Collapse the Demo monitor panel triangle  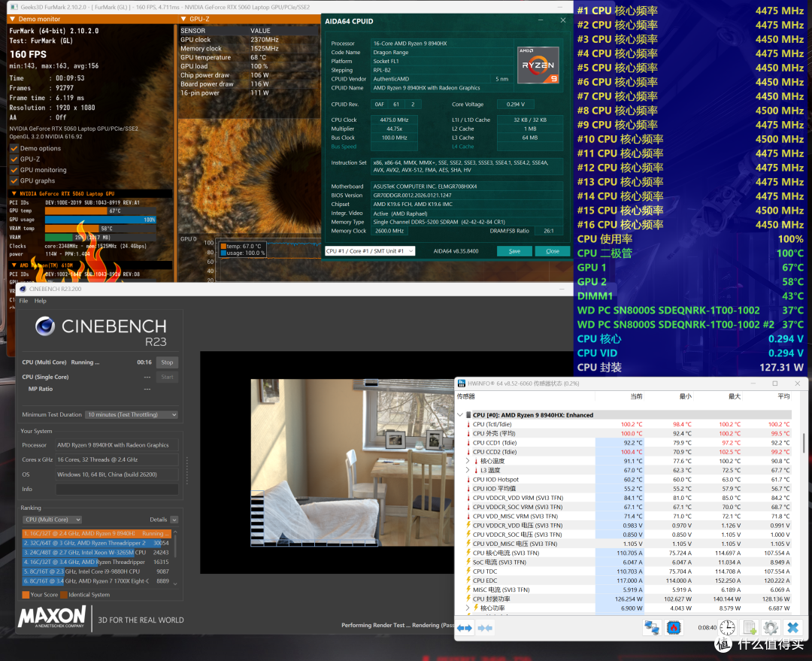[13, 19]
